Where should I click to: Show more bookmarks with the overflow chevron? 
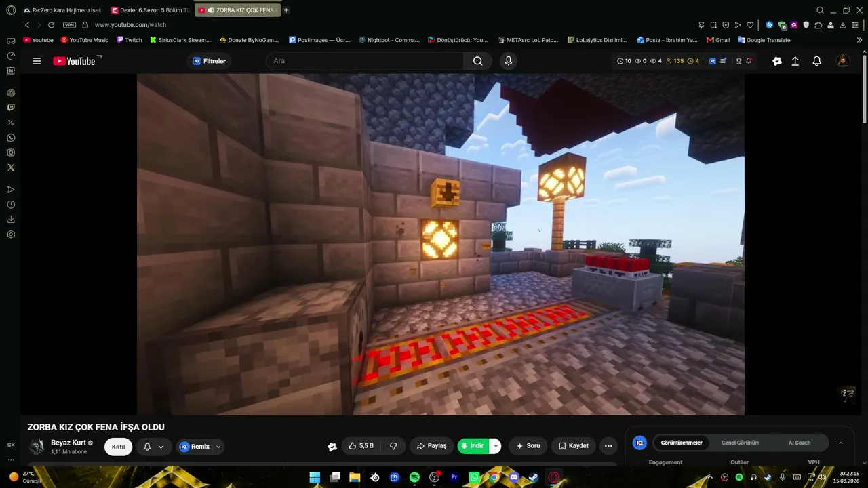pyautogui.click(x=859, y=40)
